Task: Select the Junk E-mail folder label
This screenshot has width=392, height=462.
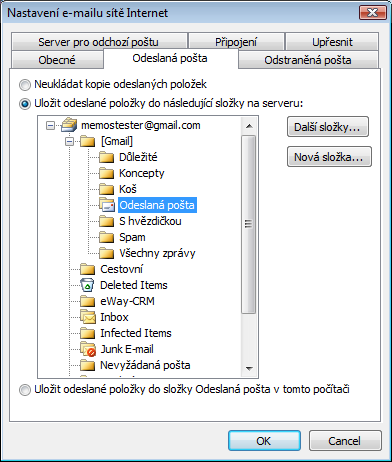Action: coord(127,349)
